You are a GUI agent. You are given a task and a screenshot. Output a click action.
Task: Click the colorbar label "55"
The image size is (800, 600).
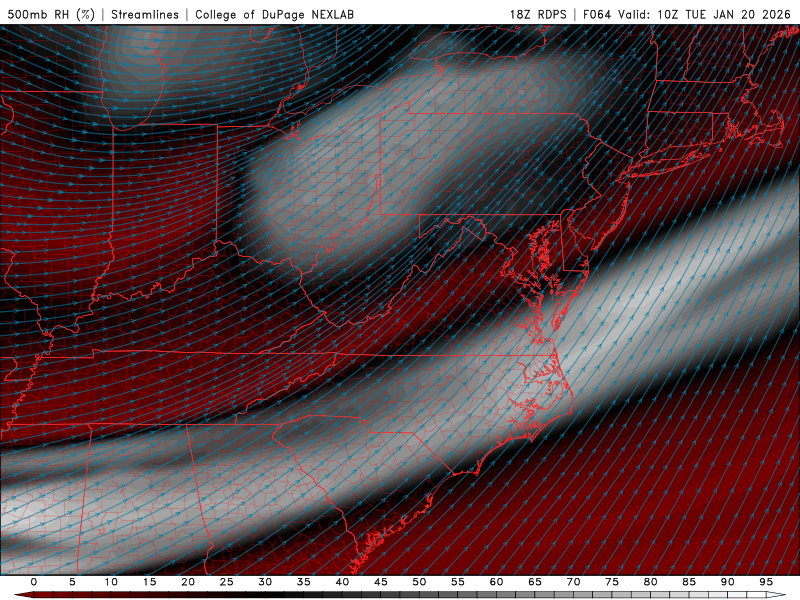pyautogui.click(x=458, y=582)
